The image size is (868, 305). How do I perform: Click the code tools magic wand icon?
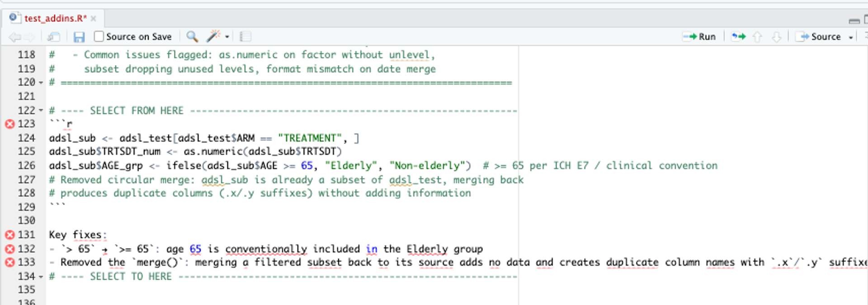pos(213,36)
